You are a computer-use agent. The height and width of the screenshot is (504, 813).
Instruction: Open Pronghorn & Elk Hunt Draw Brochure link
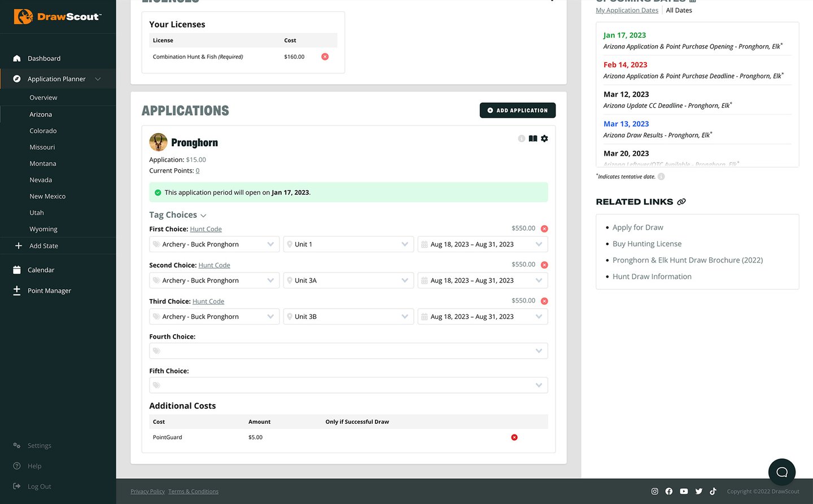pyautogui.click(x=688, y=260)
